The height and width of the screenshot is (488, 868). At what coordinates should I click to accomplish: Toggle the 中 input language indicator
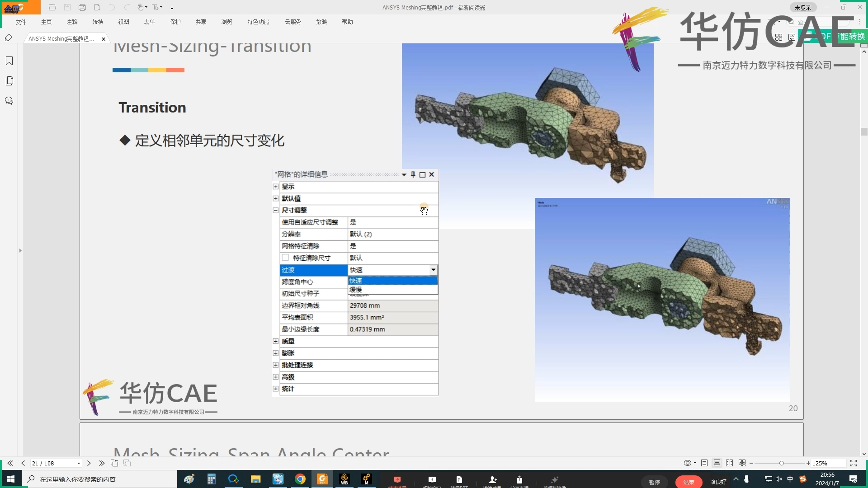point(790,479)
